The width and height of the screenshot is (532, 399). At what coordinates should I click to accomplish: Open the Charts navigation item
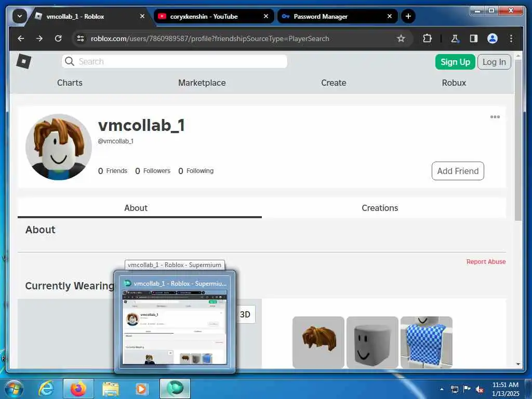tap(70, 83)
